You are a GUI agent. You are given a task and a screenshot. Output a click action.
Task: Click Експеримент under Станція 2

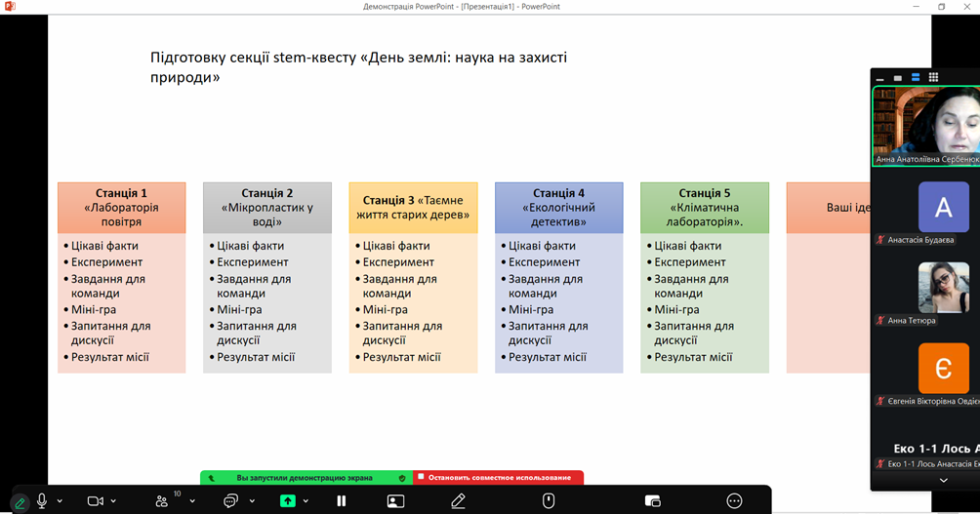[253, 262]
